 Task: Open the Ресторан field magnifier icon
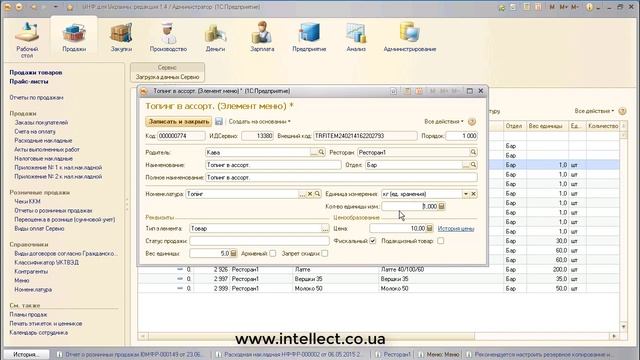click(x=473, y=152)
